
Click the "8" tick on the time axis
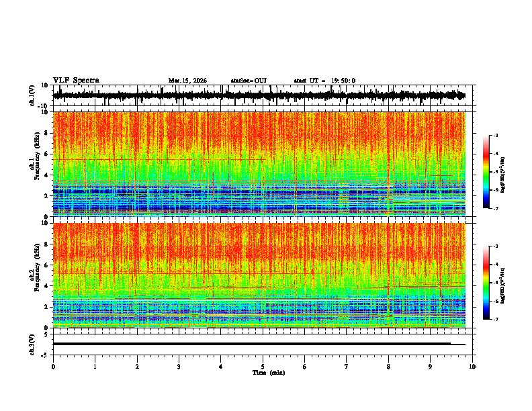point(388,367)
